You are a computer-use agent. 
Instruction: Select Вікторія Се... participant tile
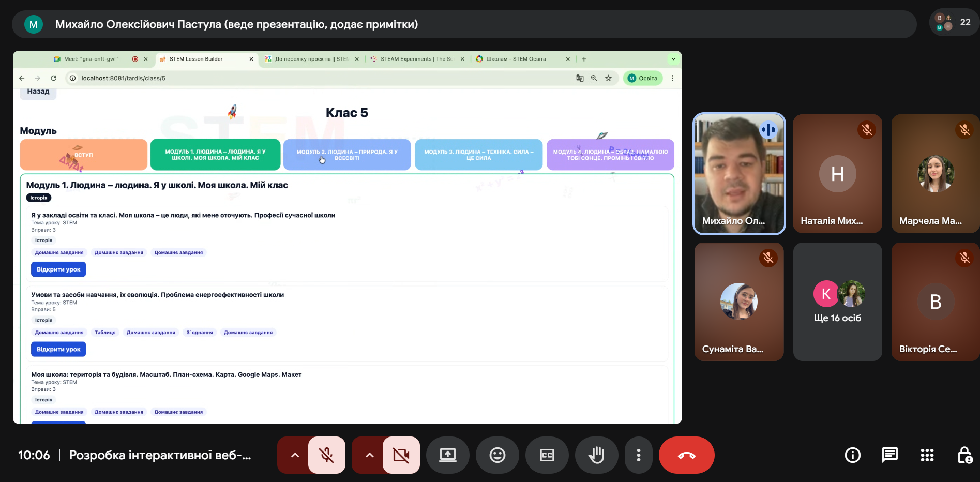936,302
